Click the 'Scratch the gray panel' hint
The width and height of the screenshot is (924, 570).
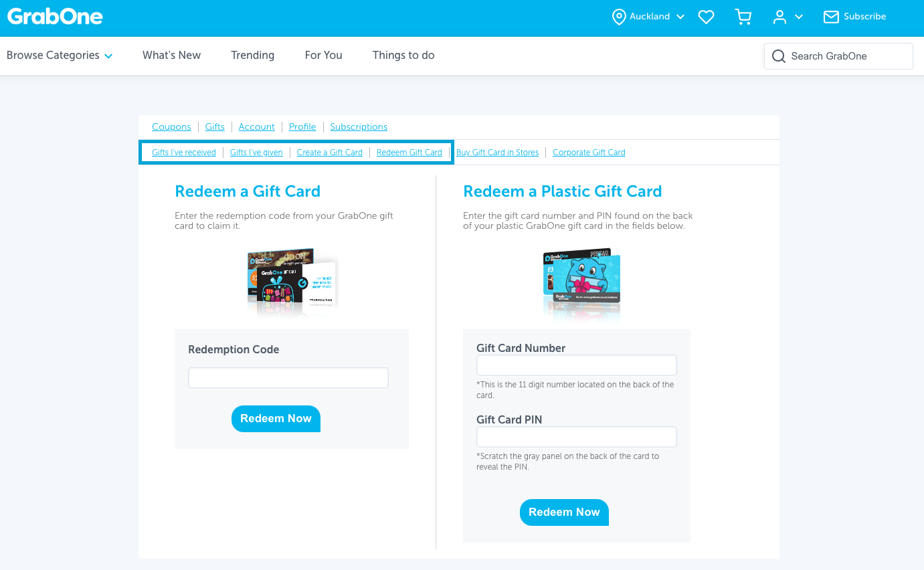[568, 462]
